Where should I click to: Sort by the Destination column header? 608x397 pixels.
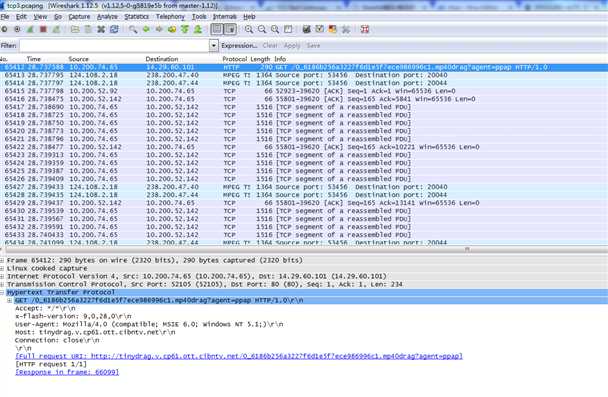pos(162,59)
